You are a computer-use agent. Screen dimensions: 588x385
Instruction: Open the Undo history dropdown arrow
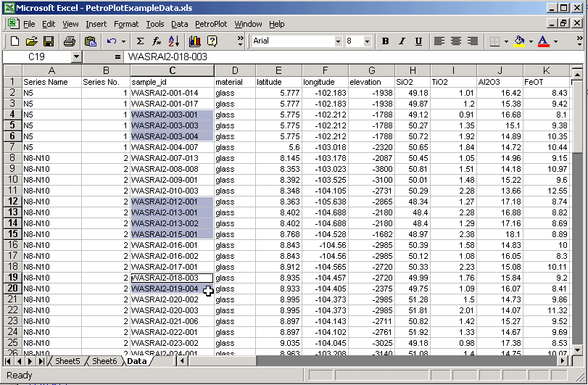pos(123,41)
